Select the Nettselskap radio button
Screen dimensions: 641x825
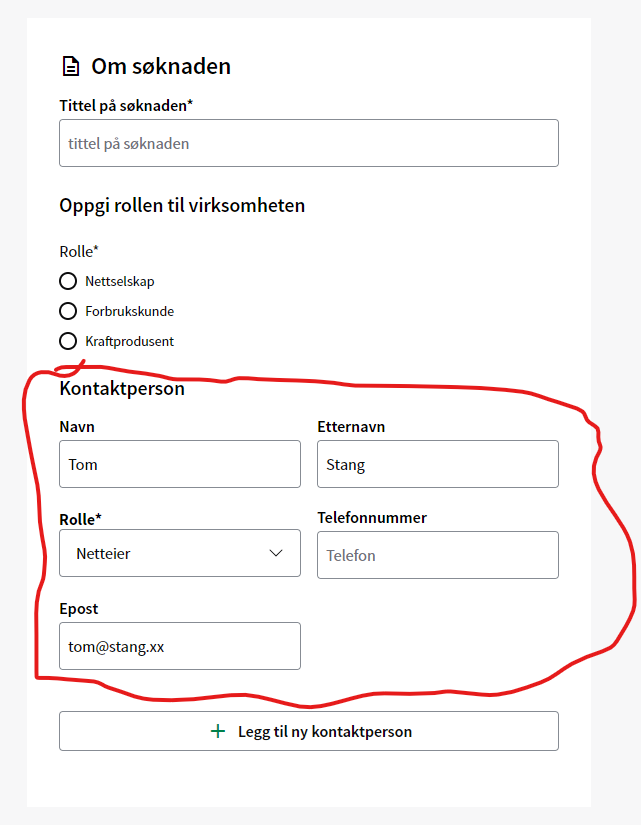tap(68, 281)
